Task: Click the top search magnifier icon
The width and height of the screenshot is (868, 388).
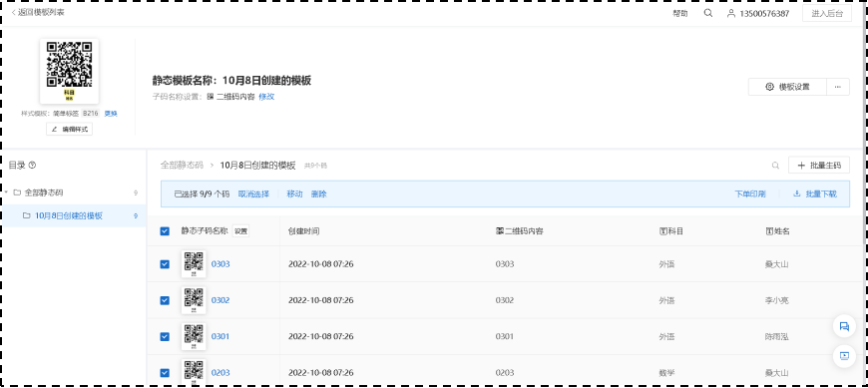Action: tap(708, 13)
